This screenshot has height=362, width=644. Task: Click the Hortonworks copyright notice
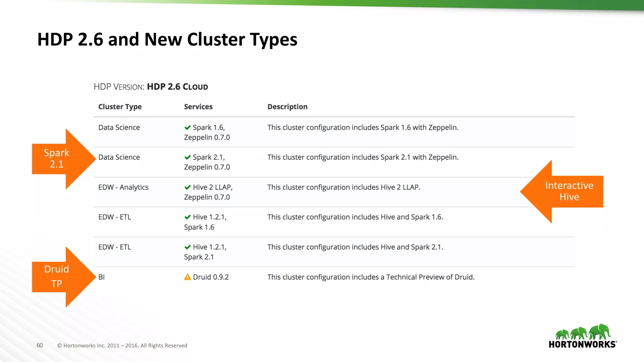[x=122, y=346]
